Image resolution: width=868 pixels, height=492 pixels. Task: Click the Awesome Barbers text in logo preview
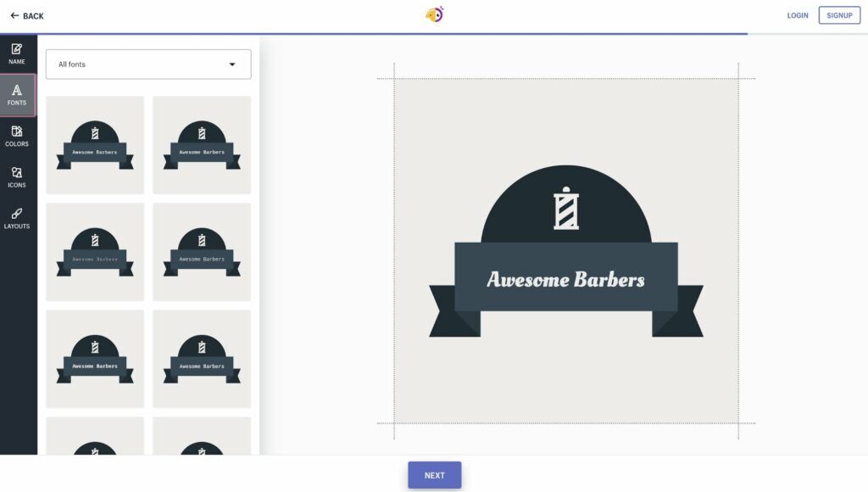pos(565,280)
